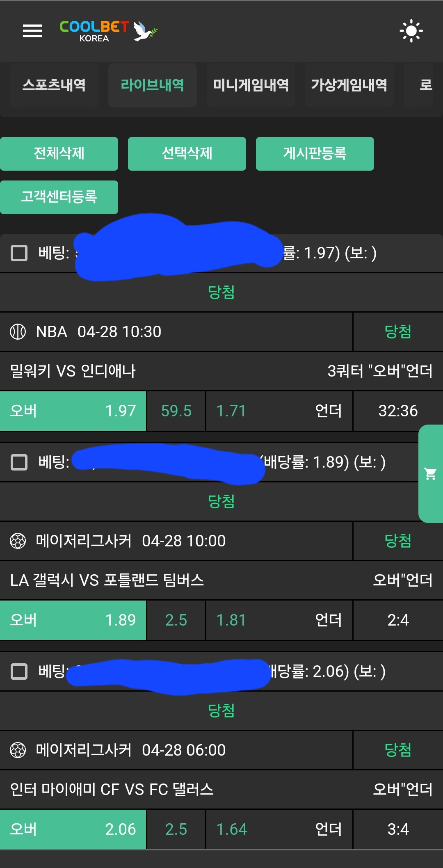
Task: Switch to 스포츠내역 tab
Action: click(54, 85)
